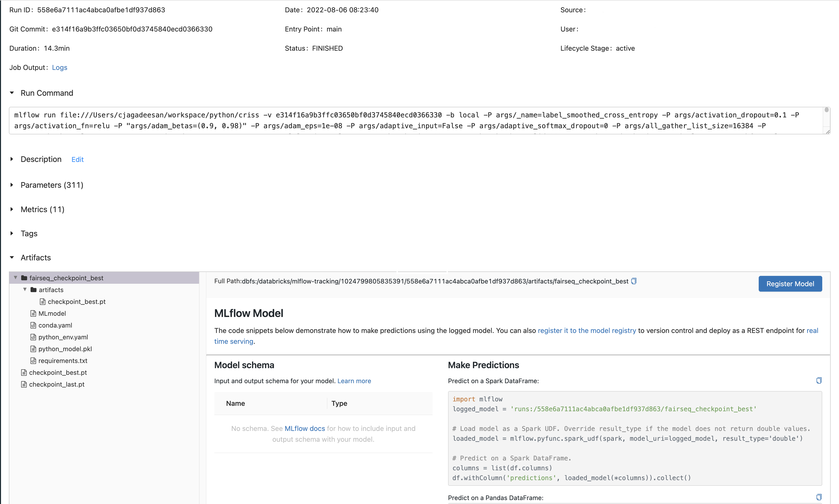Collapse the fairseq_checkpoint_best folder tree
The width and height of the screenshot is (839, 504).
point(15,278)
